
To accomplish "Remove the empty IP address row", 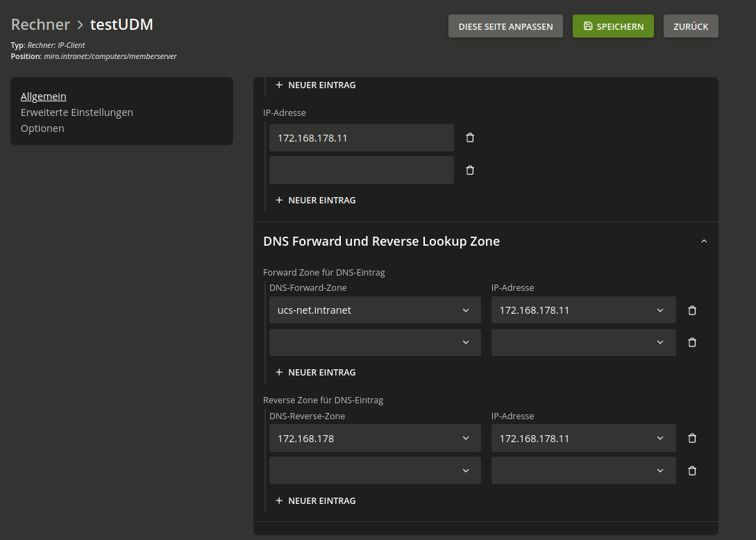I will (470, 170).
